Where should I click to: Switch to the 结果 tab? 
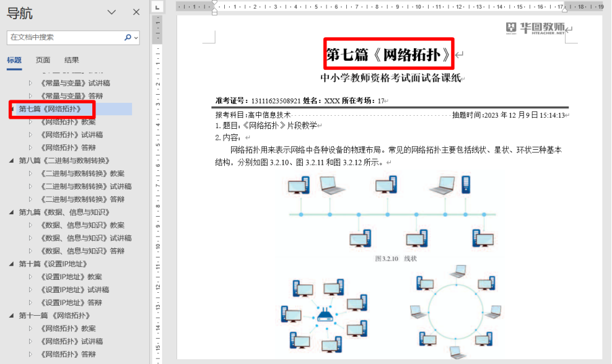(x=71, y=60)
